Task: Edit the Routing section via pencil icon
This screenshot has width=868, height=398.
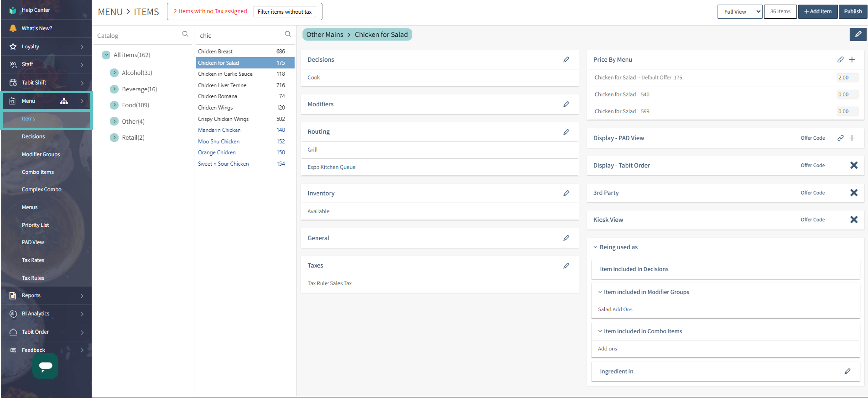Action: (566, 132)
